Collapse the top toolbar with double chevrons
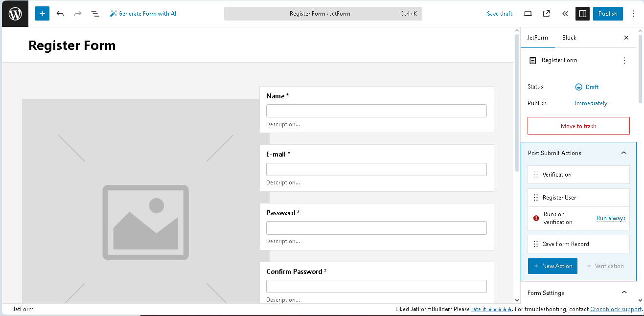The width and height of the screenshot is (644, 316). (565, 14)
